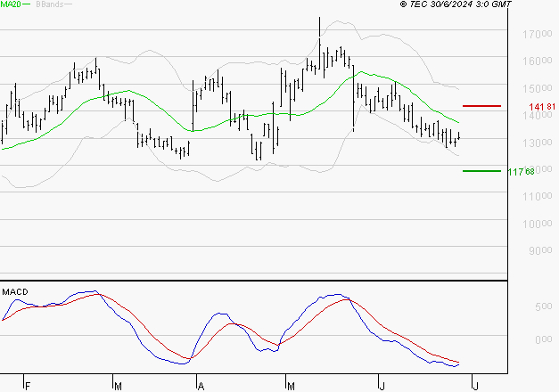The height and width of the screenshot is (392, 559).
Task: Click the green 117 68 support value
Action: pos(521,172)
